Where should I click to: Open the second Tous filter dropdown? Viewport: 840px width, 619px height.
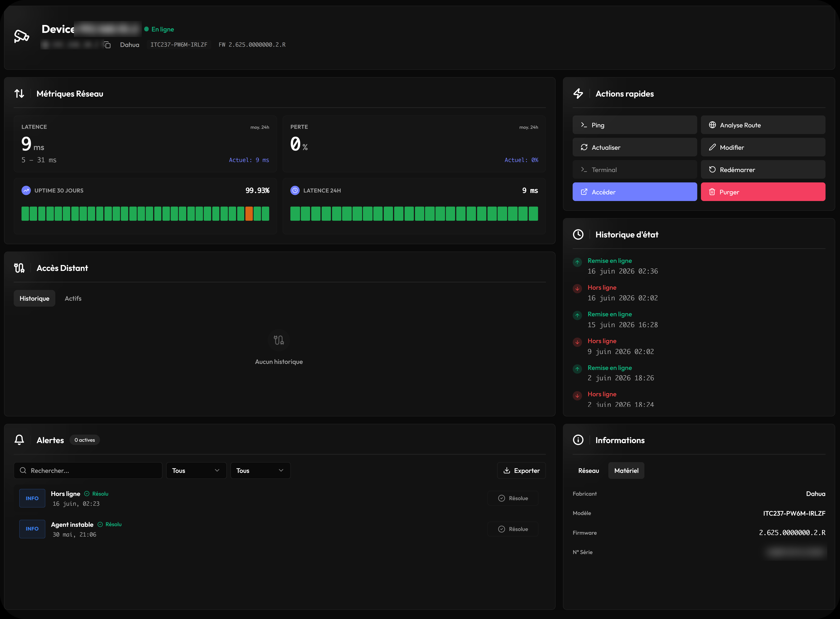tap(260, 471)
